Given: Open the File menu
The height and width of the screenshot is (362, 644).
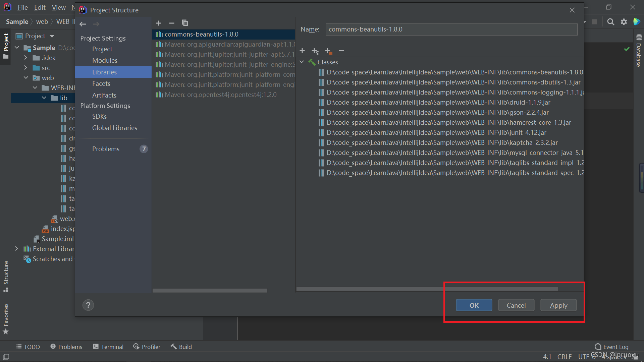Looking at the screenshot, I should [x=22, y=7].
